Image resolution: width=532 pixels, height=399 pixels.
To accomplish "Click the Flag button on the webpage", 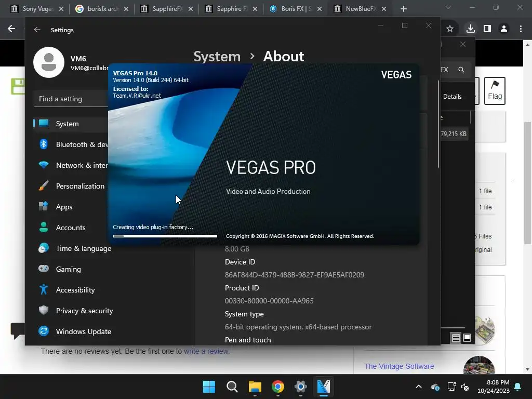I will 495,90.
